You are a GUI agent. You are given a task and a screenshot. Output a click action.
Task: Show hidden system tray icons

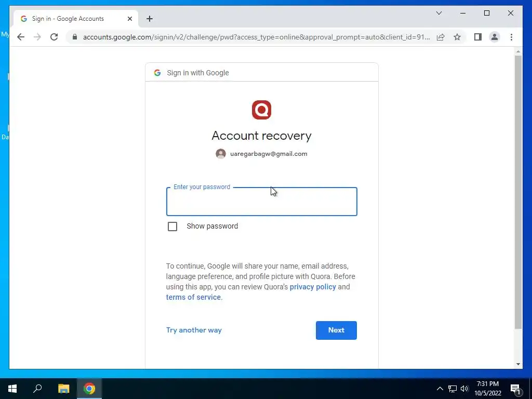(x=440, y=389)
